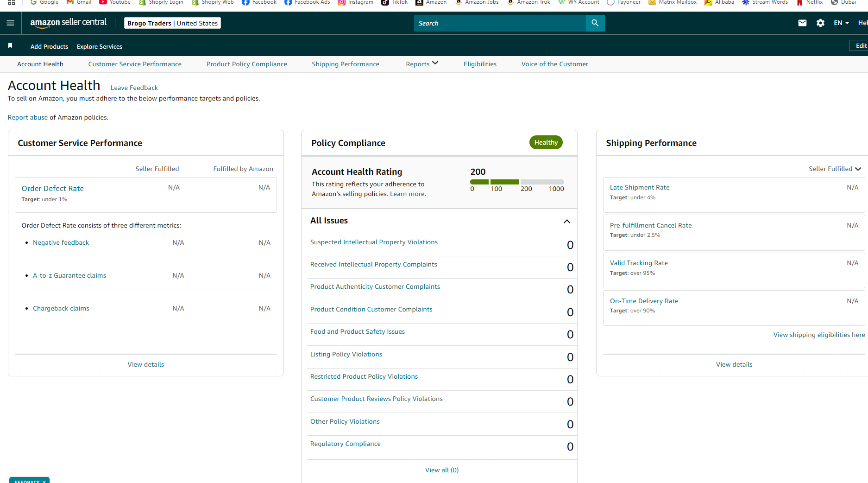
Task: Click the Edit button
Action: [859, 46]
